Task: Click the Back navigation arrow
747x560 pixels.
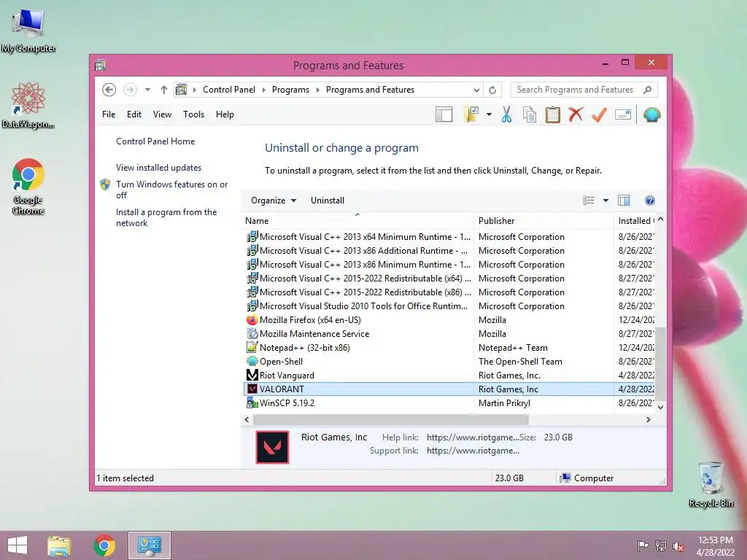Action: 109,90
